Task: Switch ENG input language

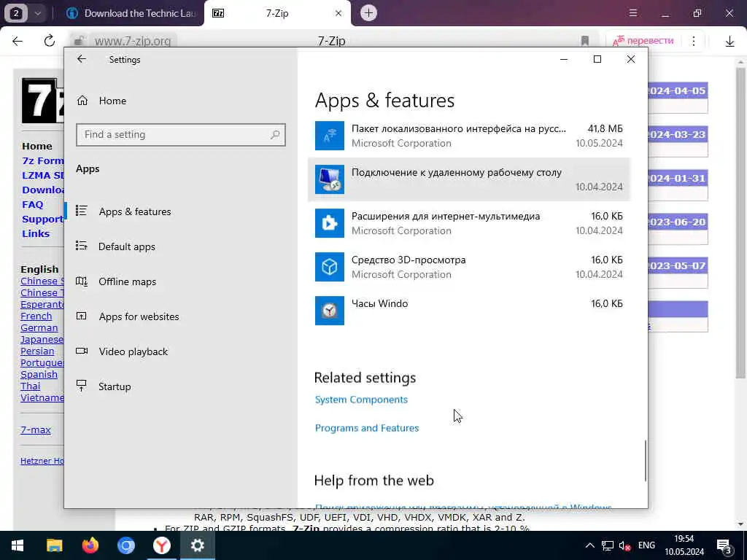Action: point(646,545)
